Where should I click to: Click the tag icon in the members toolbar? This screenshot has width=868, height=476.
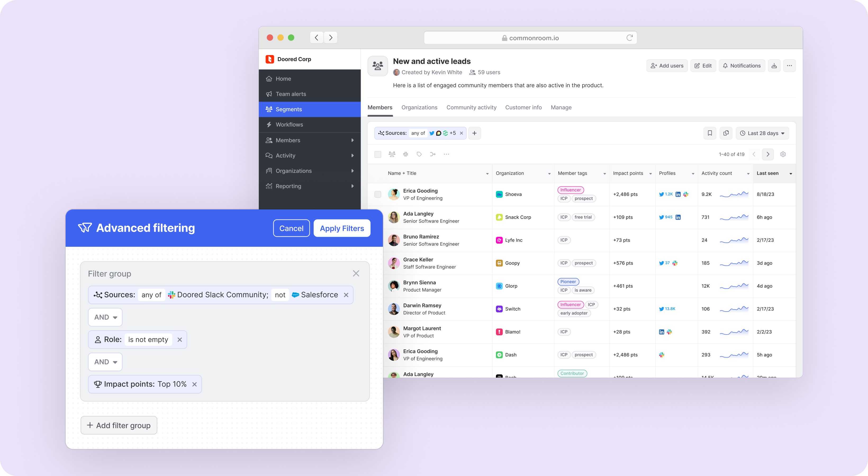click(419, 154)
